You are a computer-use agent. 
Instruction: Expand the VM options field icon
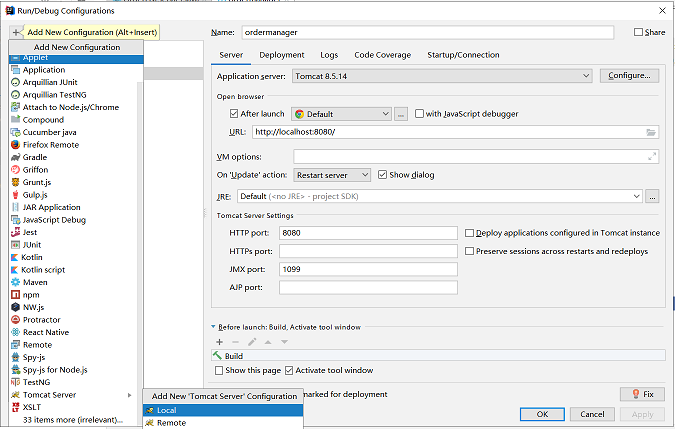(652, 157)
